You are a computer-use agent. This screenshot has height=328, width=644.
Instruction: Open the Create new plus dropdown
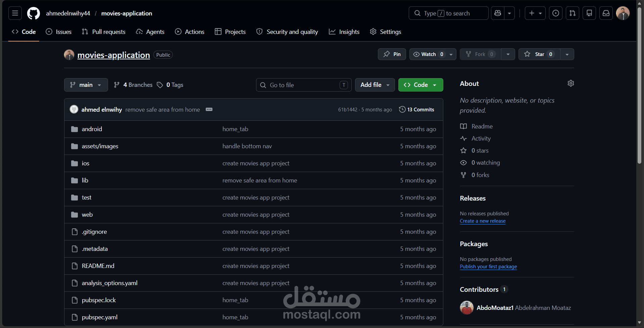535,13
